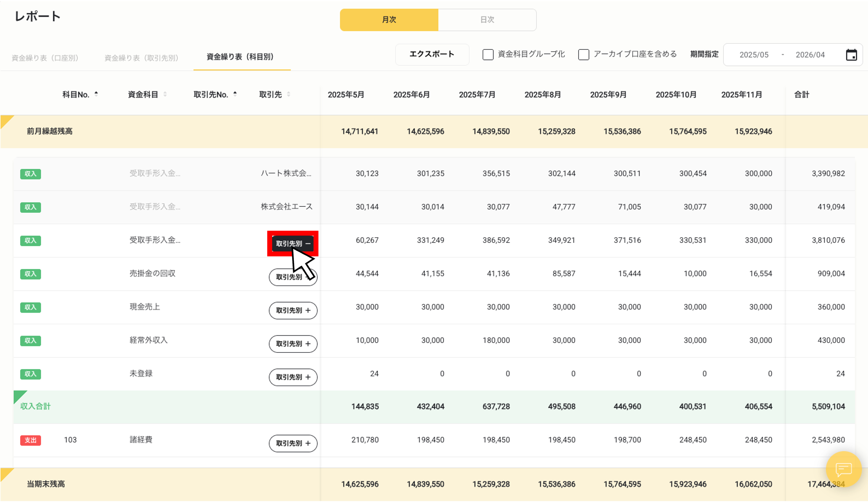Open 資金繰り表（口座別）tab
868x502 pixels.
(x=45, y=58)
